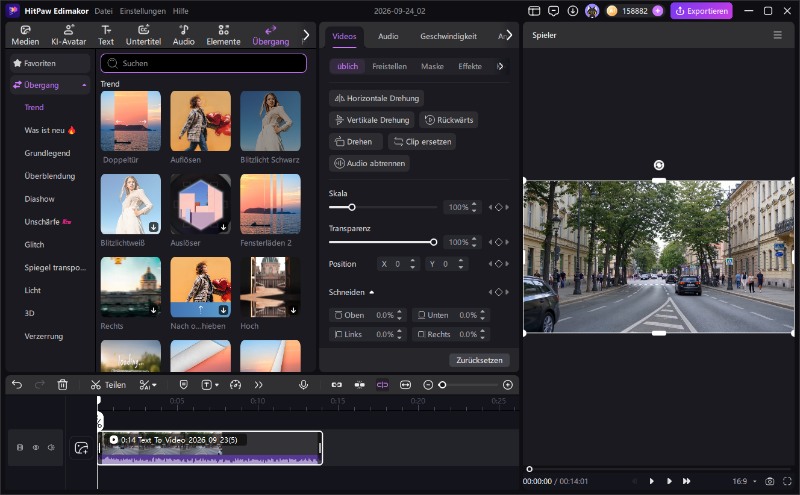Start voice recording with microphone icon

coord(304,385)
